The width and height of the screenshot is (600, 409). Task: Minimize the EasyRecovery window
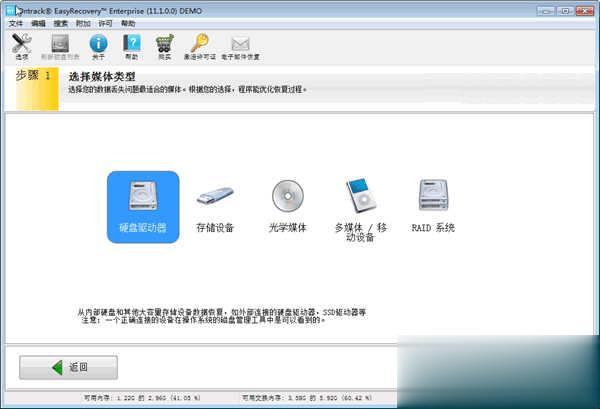545,11
